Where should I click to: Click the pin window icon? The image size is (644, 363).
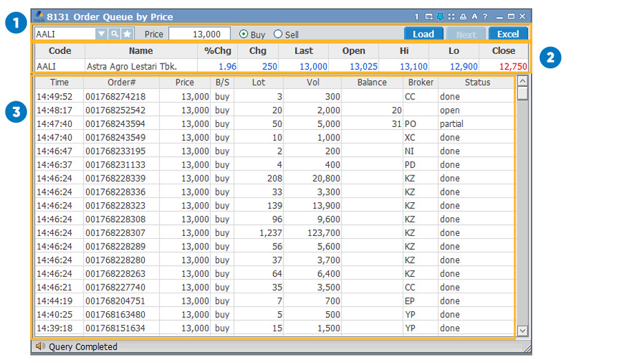coord(440,17)
